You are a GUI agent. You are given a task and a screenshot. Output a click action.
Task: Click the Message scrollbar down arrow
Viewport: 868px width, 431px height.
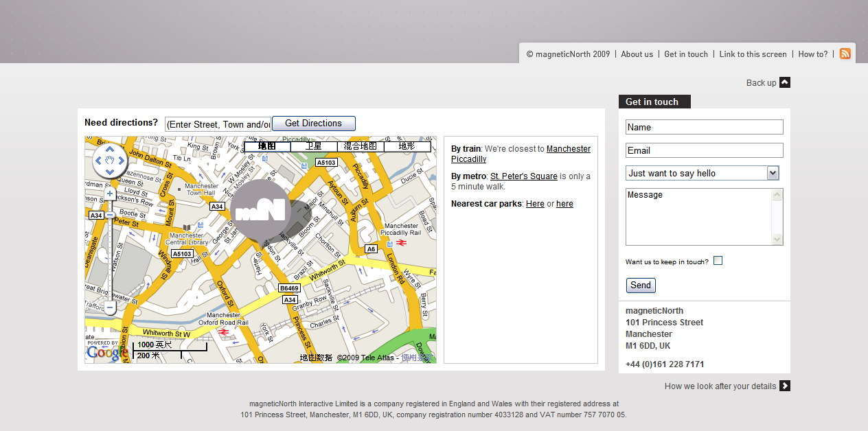click(777, 240)
